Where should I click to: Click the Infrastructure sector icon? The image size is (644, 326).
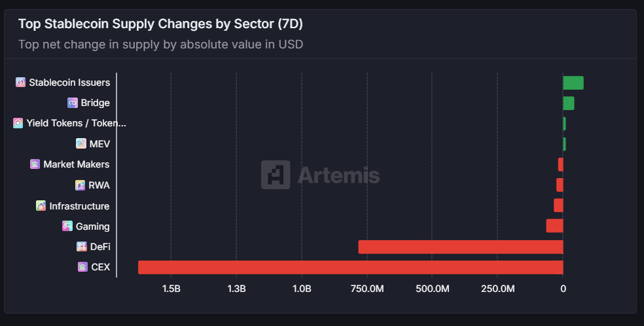41,206
